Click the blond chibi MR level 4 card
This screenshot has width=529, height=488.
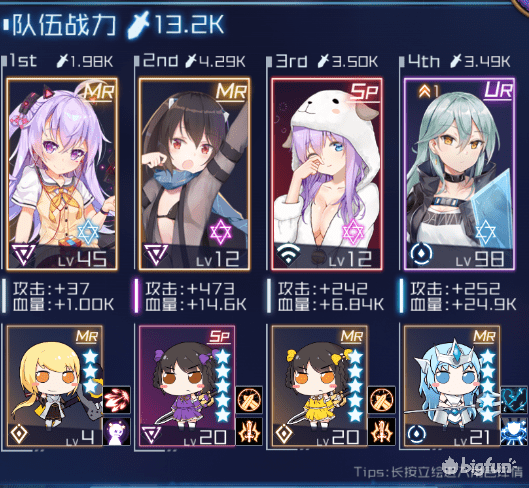(x=55, y=386)
